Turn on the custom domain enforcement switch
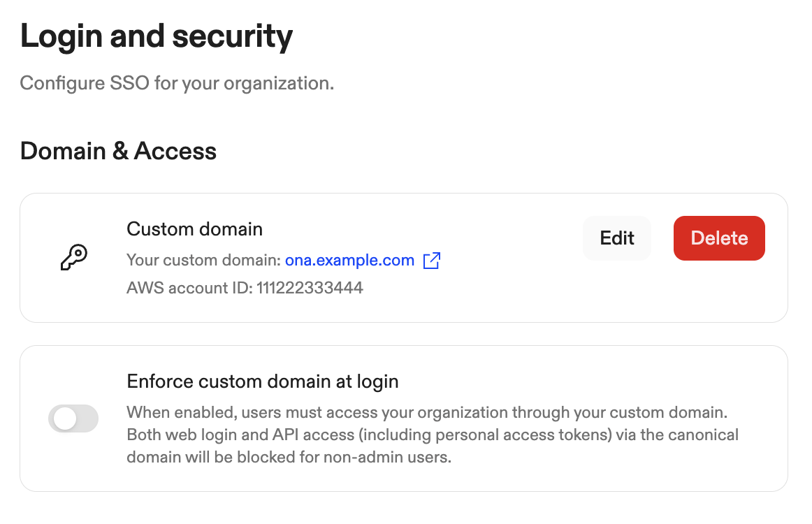 click(73, 418)
